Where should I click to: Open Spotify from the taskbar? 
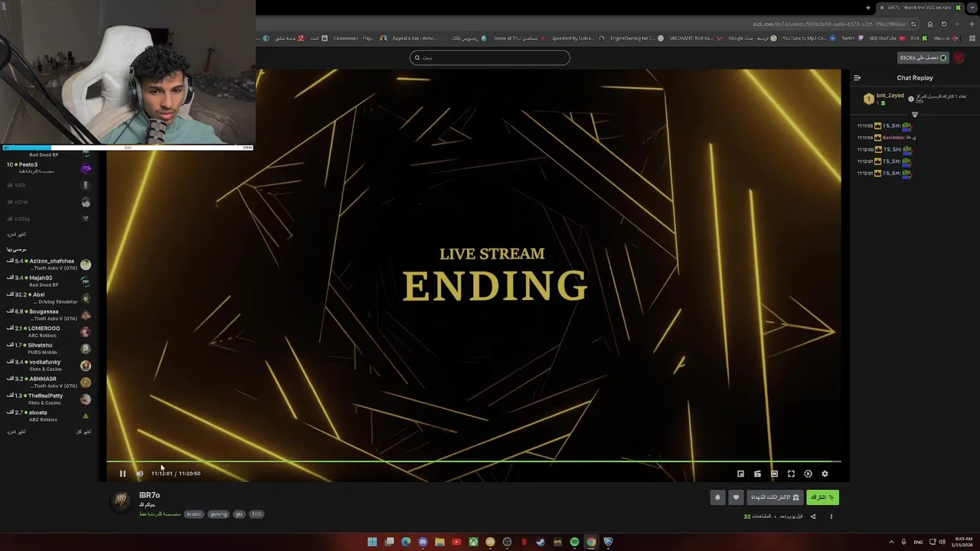pos(574,542)
